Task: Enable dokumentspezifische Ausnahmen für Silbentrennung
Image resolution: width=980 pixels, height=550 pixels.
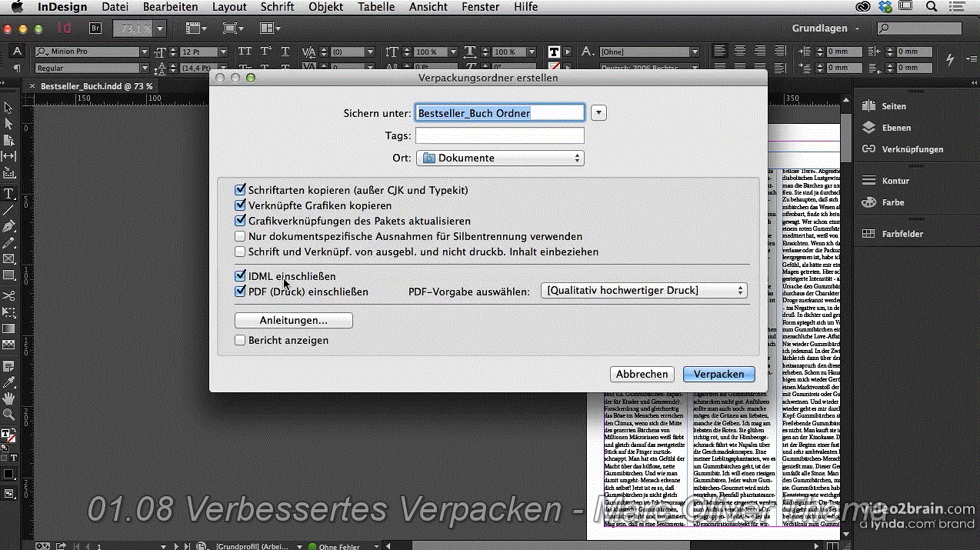Action: coord(241,236)
